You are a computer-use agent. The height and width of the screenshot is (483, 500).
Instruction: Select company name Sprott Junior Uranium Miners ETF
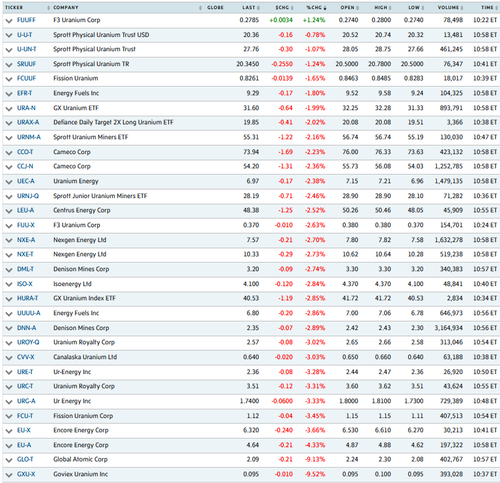pyautogui.click(x=100, y=196)
